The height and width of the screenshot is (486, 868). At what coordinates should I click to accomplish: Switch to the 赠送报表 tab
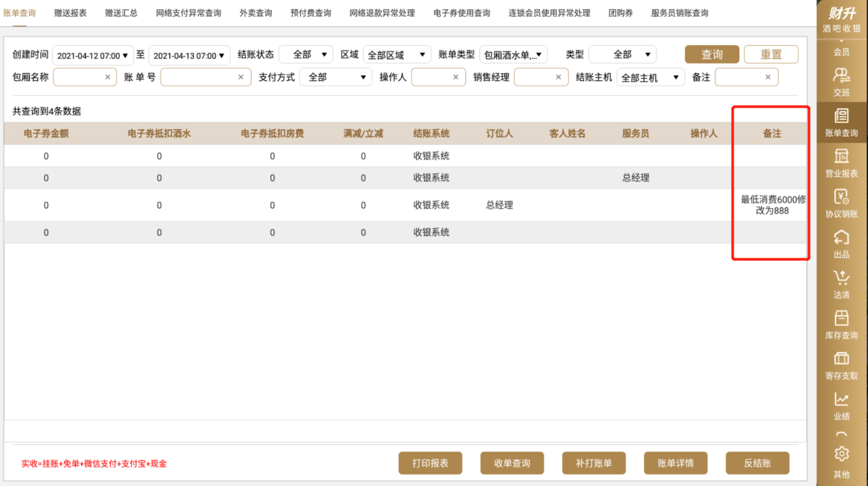tap(70, 13)
